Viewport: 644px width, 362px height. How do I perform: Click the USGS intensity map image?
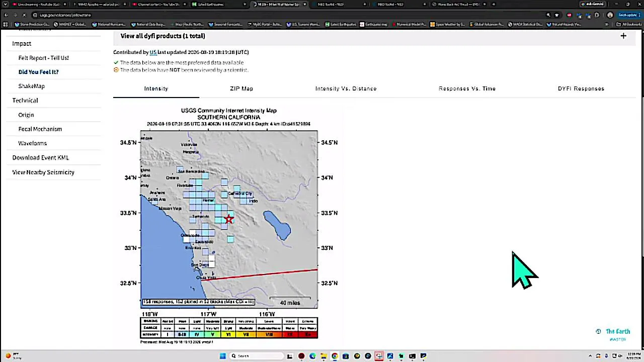click(229, 226)
